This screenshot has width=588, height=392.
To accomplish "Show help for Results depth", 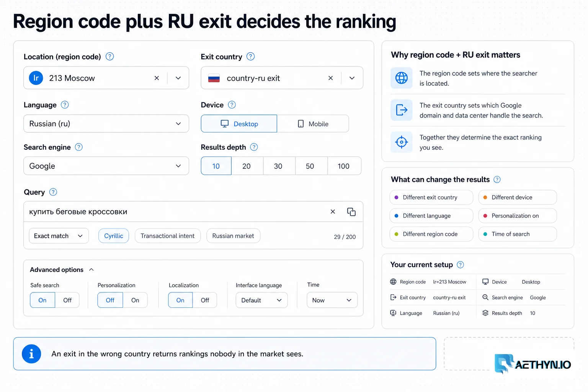I will (254, 147).
